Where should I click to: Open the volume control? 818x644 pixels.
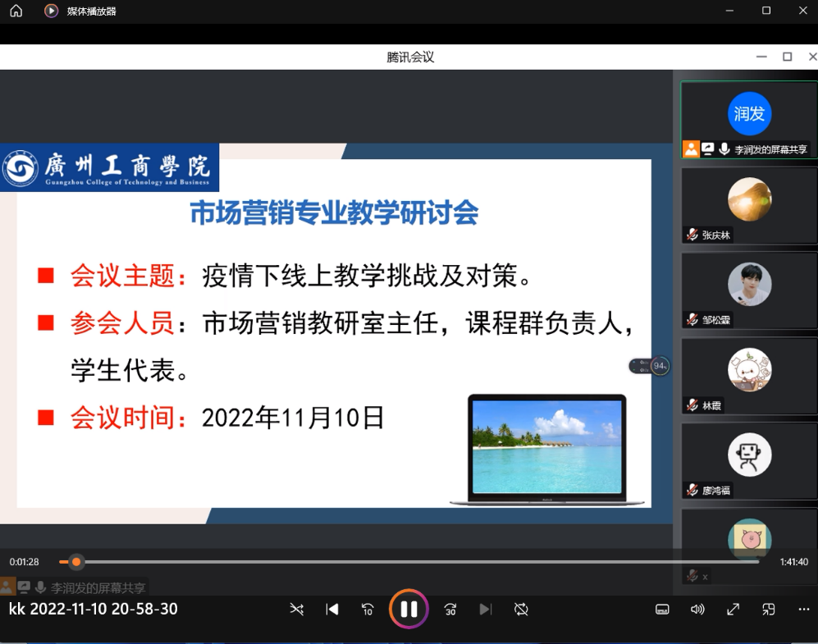pos(697,609)
